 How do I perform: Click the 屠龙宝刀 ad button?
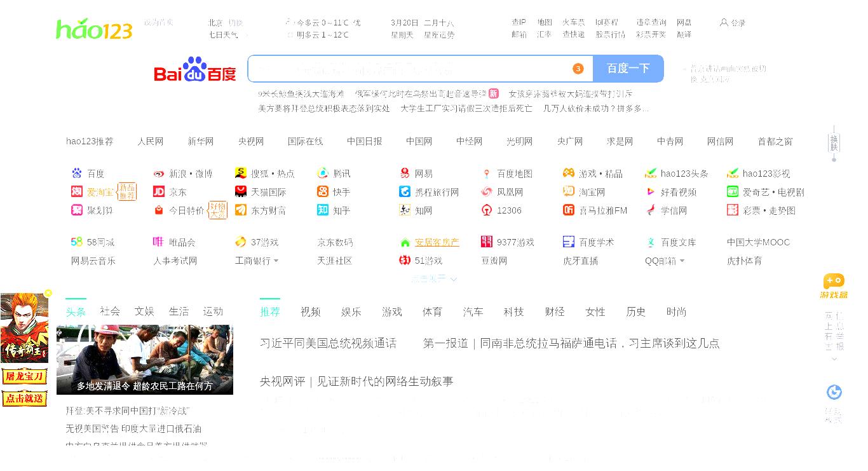pyautogui.click(x=24, y=376)
